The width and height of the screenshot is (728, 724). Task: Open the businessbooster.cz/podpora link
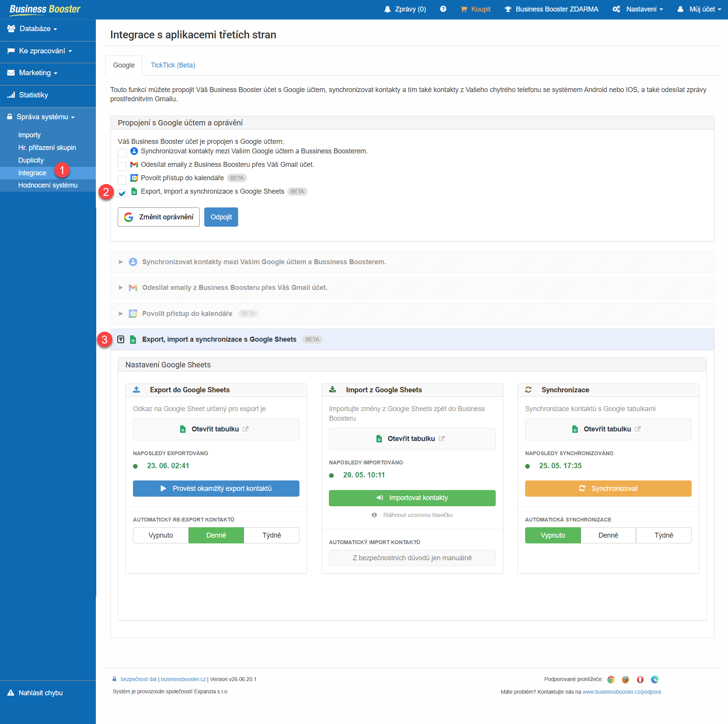click(x=622, y=692)
